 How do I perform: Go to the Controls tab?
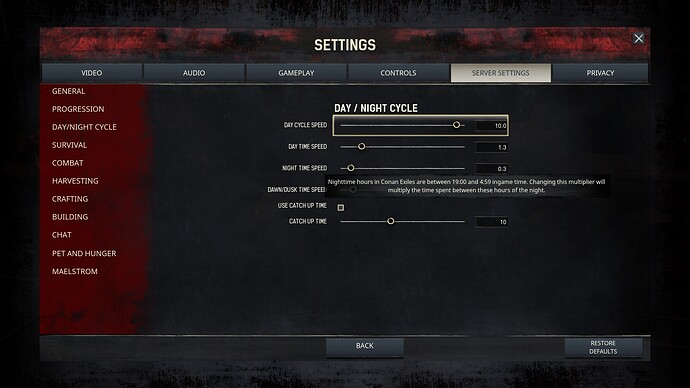[398, 73]
